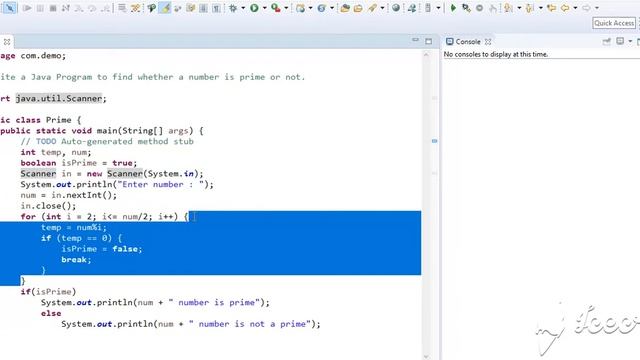Click the Resume debug toolbar icon
Viewport: 640px width, 360px height.
pos(27,8)
